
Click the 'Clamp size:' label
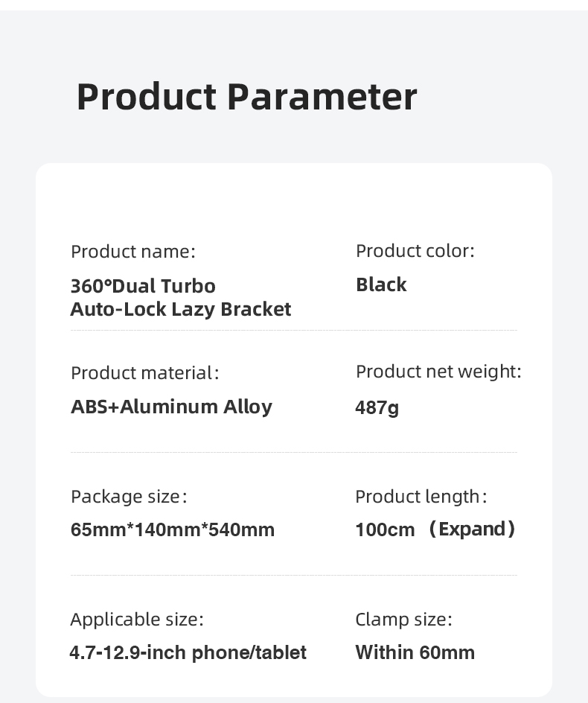pos(403,619)
